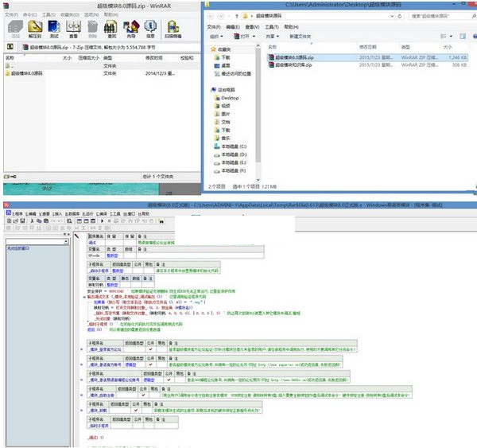Open the 共享 dropdown in Explorer toolbar

271,37
